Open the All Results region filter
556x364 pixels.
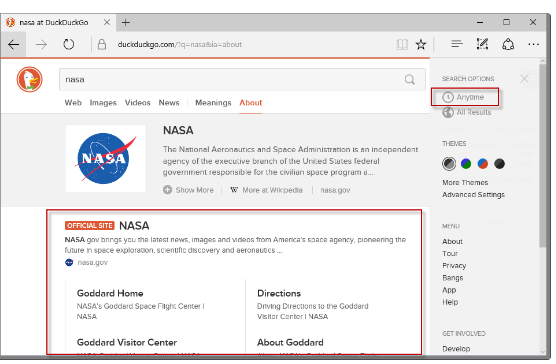467,112
